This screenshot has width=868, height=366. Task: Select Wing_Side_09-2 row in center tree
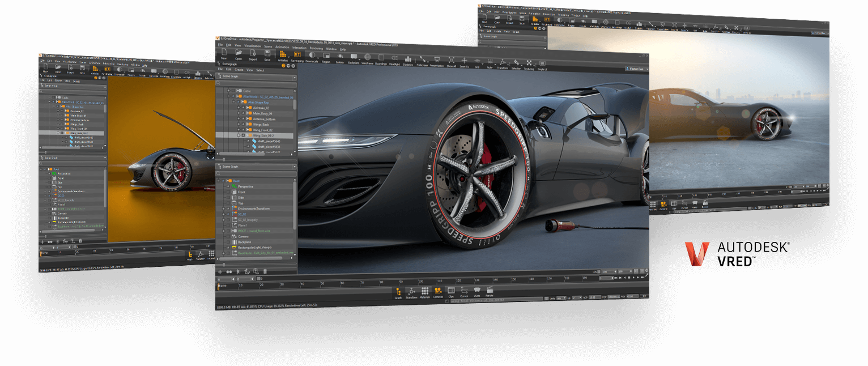pos(255,135)
